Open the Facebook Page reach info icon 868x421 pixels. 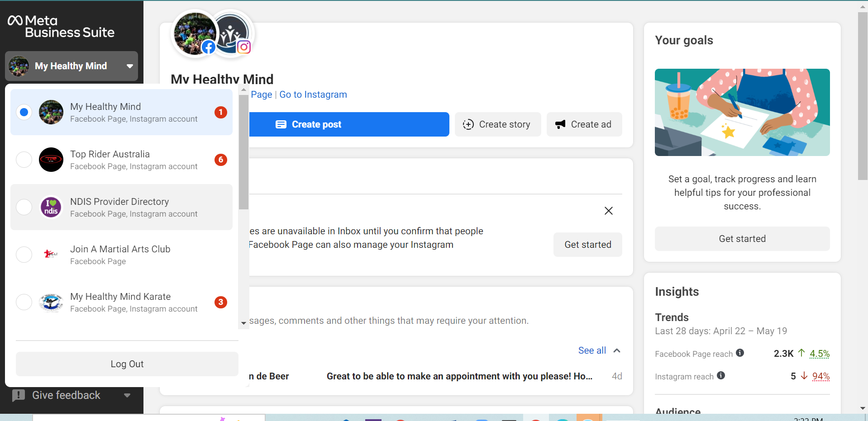click(740, 353)
